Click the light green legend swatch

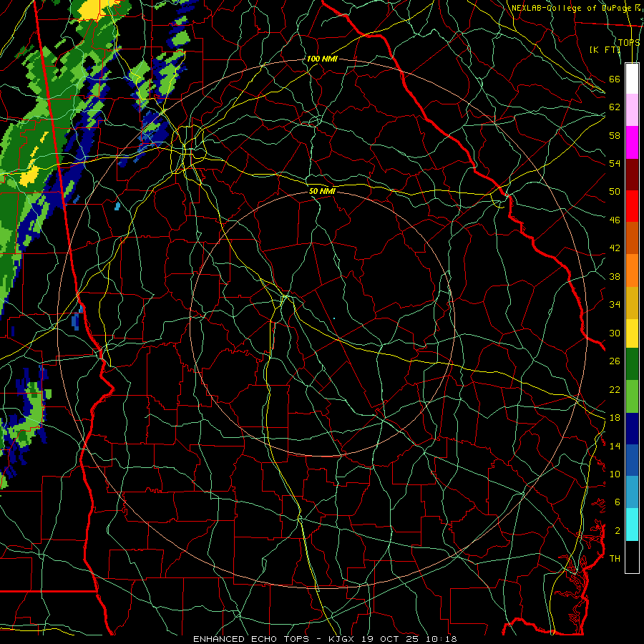pyautogui.click(x=632, y=396)
